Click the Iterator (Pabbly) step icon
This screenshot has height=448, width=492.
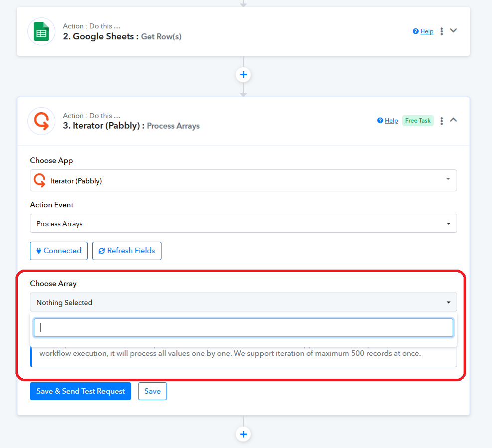(x=41, y=121)
